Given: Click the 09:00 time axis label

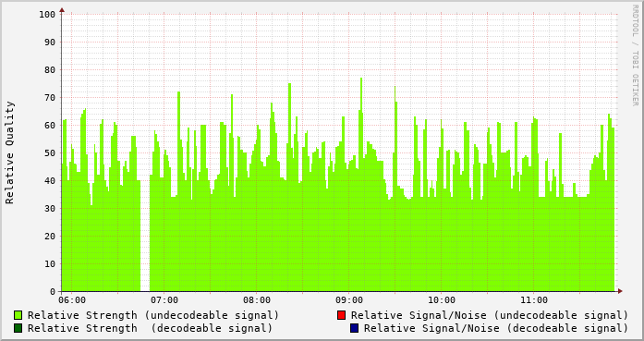Looking at the screenshot, I should tap(349, 300).
